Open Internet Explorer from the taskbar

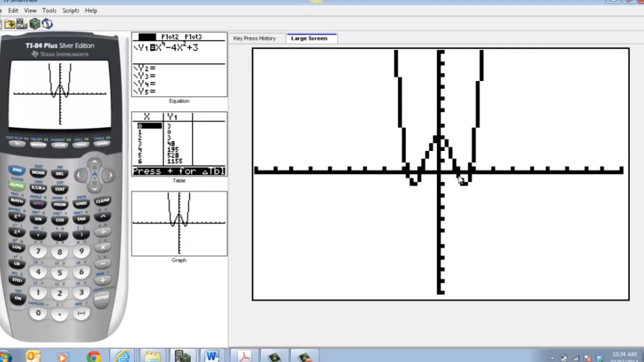(x=122, y=356)
